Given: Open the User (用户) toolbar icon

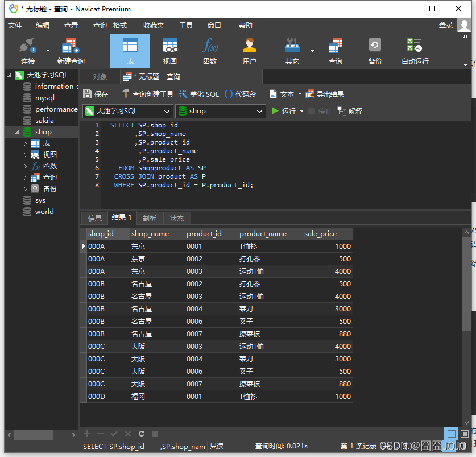Looking at the screenshot, I should [250, 51].
